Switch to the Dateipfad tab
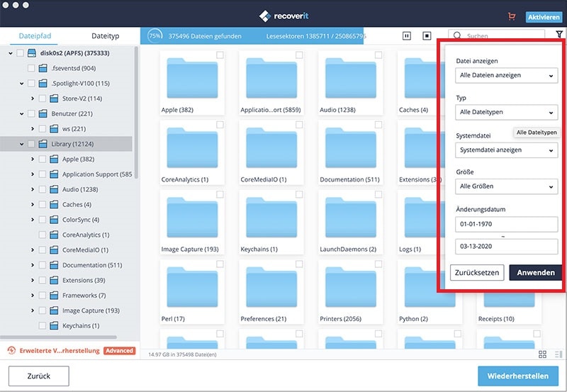 (35, 36)
